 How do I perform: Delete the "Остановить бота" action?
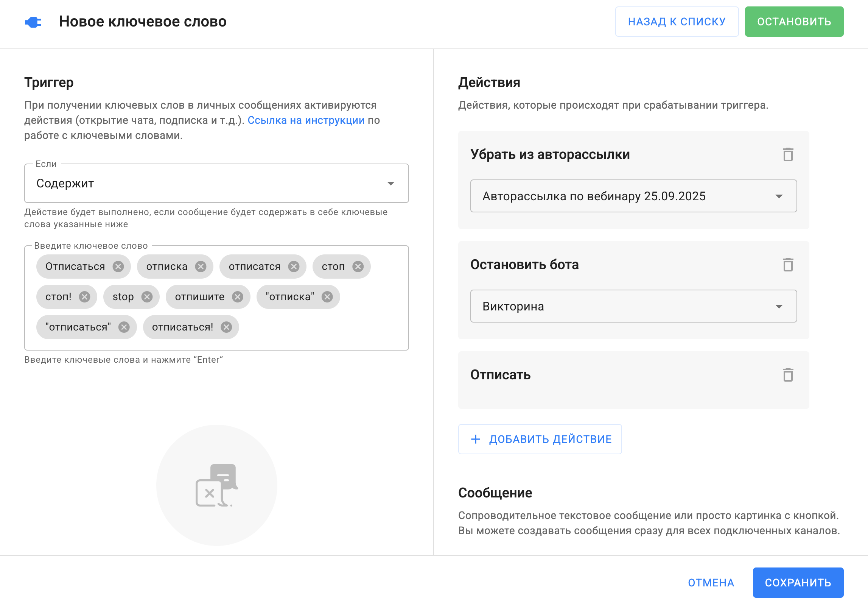pyautogui.click(x=788, y=265)
